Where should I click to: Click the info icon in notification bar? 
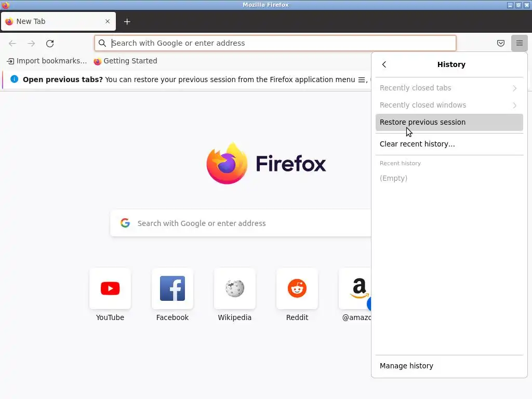(14, 79)
